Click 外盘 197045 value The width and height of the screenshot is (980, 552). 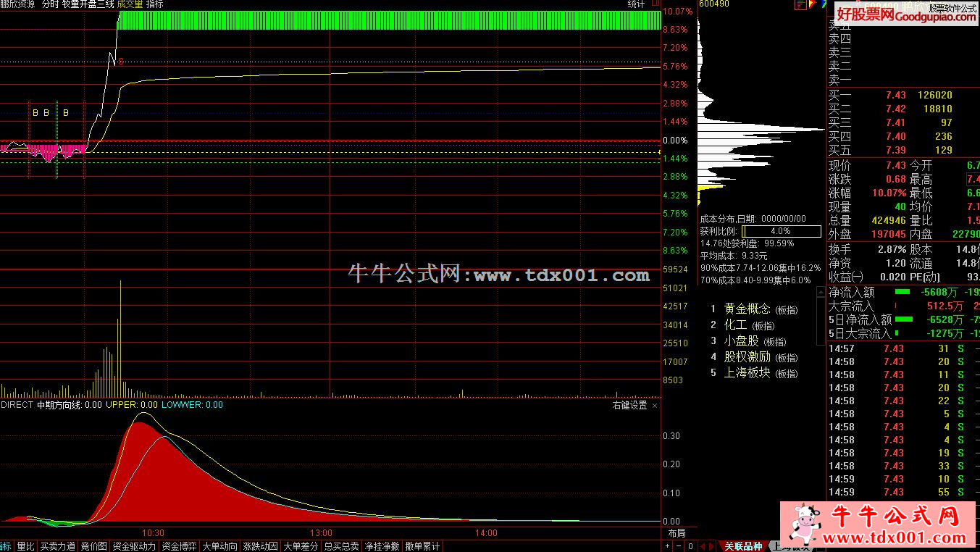coord(890,235)
